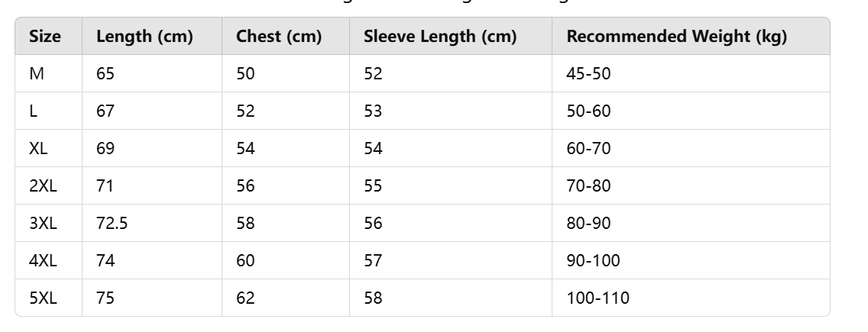Select sleeve length 57 for size 4XL

coord(373,261)
